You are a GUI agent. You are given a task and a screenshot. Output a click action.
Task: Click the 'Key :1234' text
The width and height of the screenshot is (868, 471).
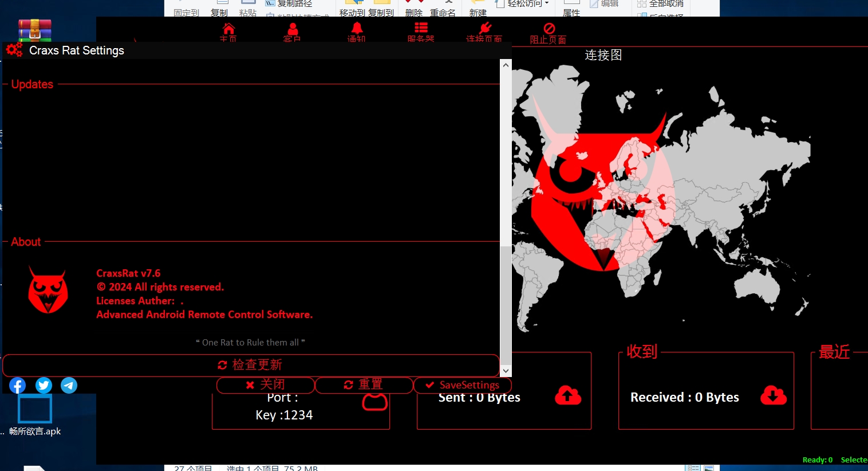coord(284,415)
